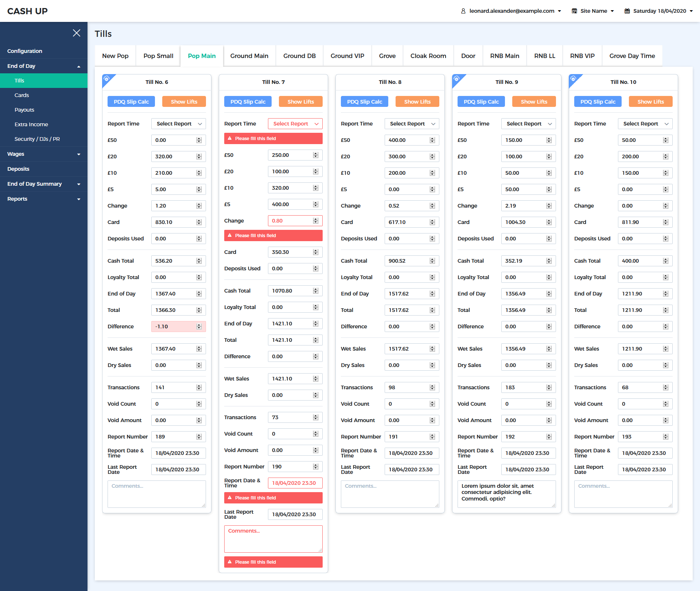This screenshot has height=591, width=700.
Task: Click the gear badge on Till No. 6
Action: (x=106, y=78)
